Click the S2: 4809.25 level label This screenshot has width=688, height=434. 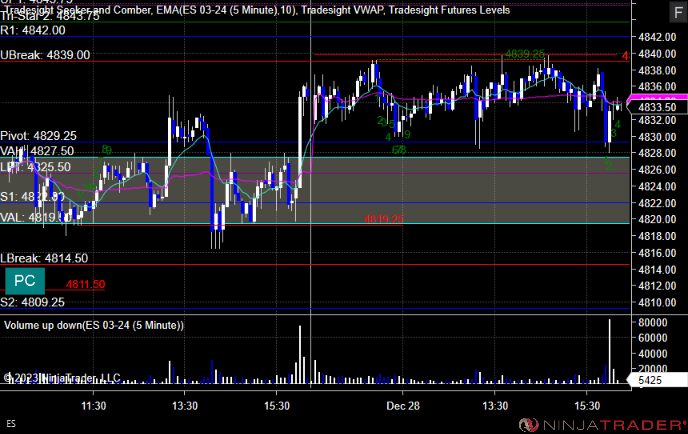(x=32, y=302)
